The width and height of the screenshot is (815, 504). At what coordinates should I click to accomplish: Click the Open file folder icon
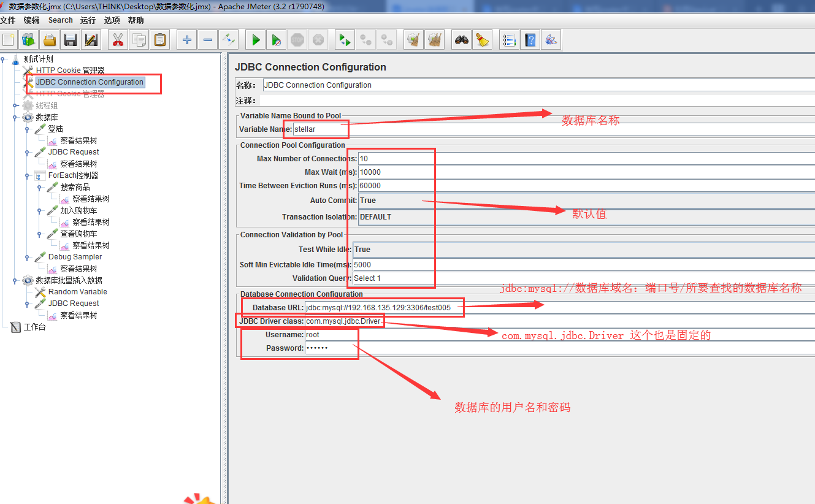tap(49, 40)
